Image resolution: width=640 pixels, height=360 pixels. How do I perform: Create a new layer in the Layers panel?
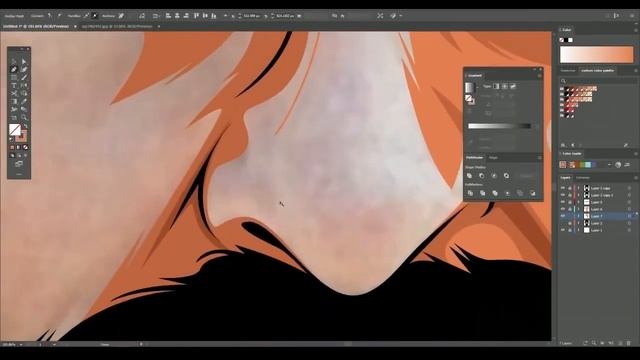[620, 344]
